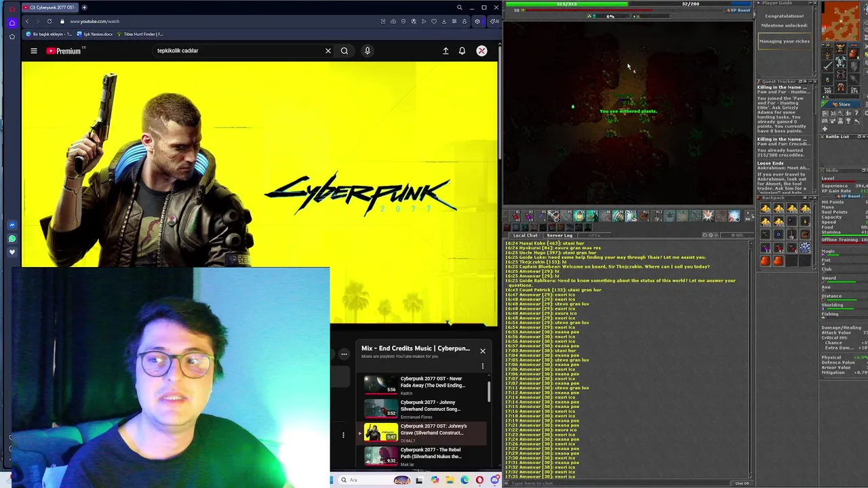The height and width of the screenshot is (488, 868).
Task: Clear the YouTube search box text
Action: (328, 51)
